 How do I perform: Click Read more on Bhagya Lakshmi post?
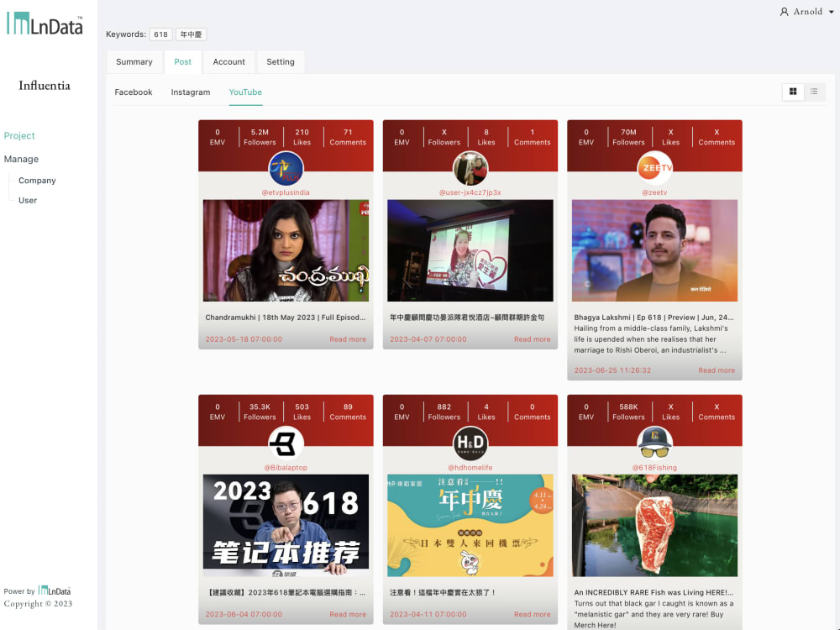(x=717, y=370)
